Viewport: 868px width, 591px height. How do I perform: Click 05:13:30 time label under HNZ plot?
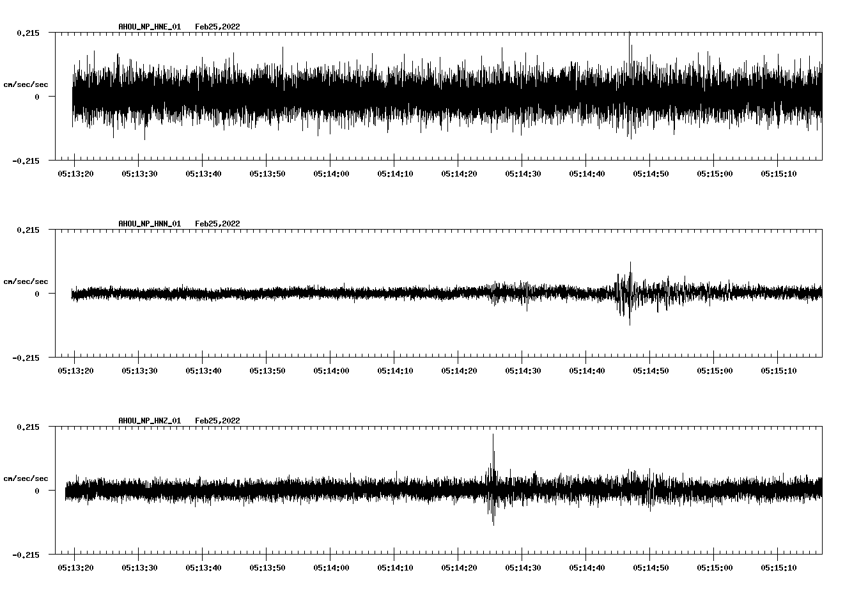point(139,567)
